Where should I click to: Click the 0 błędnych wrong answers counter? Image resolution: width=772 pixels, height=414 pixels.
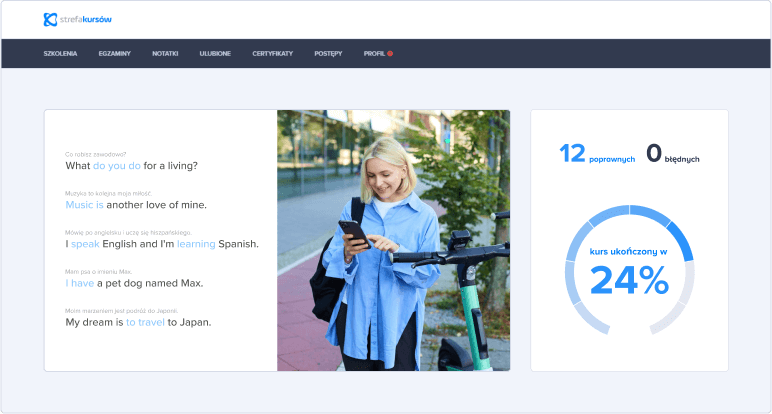tap(673, 154)
